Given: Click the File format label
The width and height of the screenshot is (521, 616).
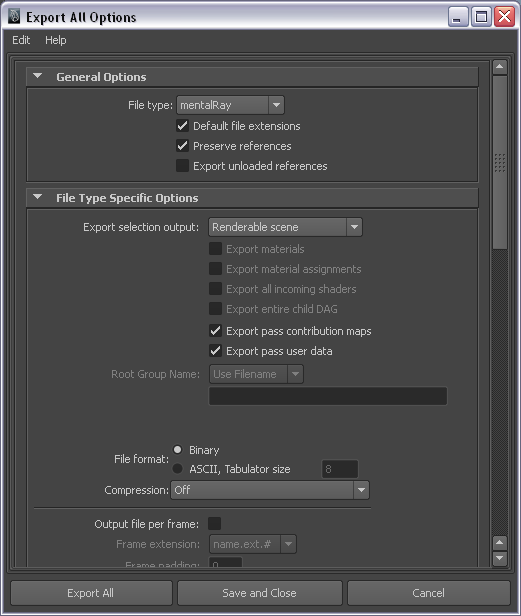Looking at the screenshot, I should click(141, 459).
